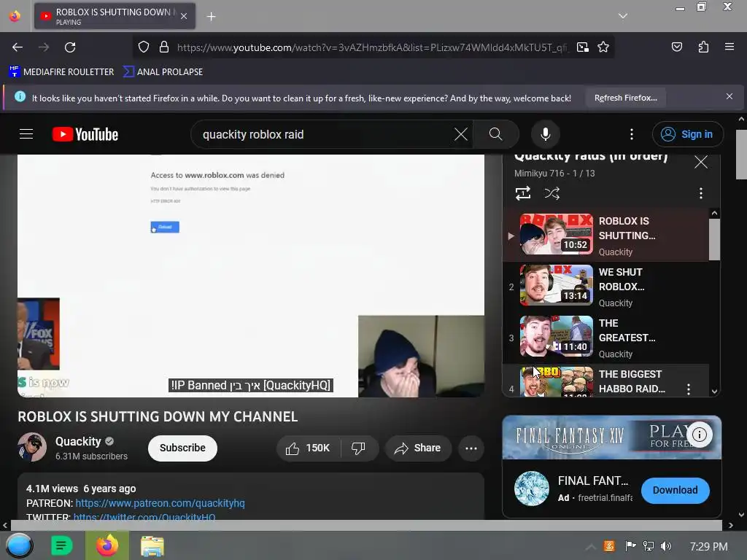Play ROBLOX IS SHUTTING playlist video
The image size is (747, 560).
point(606,236)
